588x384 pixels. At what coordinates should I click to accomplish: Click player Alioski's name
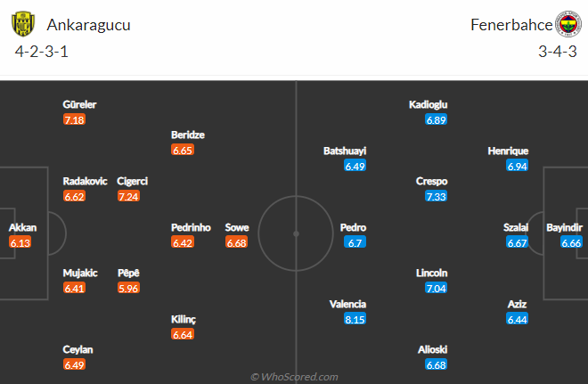(x=432, y=349)
